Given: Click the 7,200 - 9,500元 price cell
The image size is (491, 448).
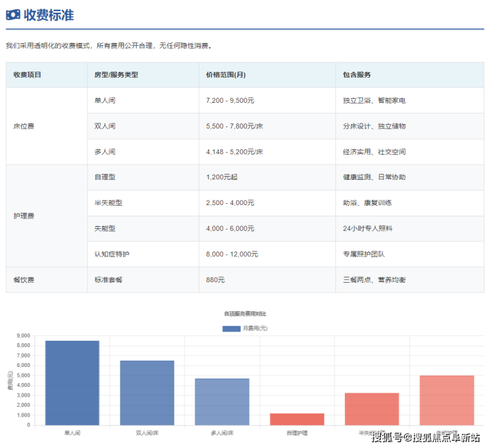Looking at the screenshot, I should pos(230,100).
